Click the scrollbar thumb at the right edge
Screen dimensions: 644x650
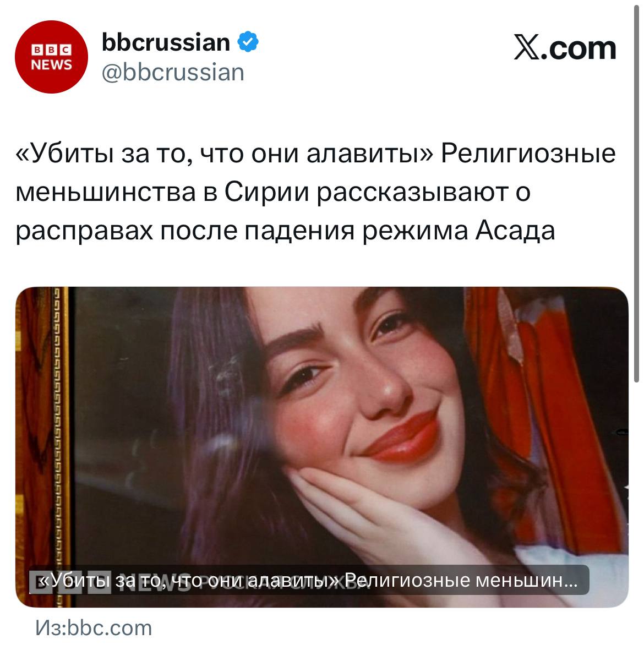(x=636, y=193)
